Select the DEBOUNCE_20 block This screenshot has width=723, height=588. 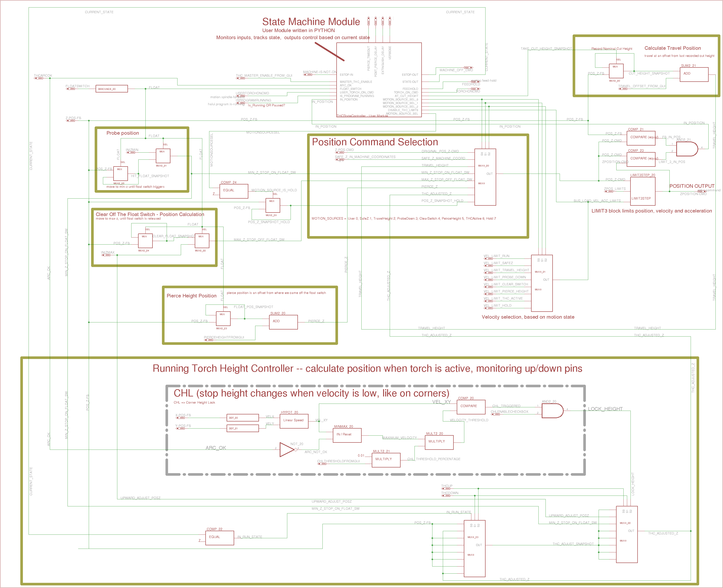coord(111,89)
